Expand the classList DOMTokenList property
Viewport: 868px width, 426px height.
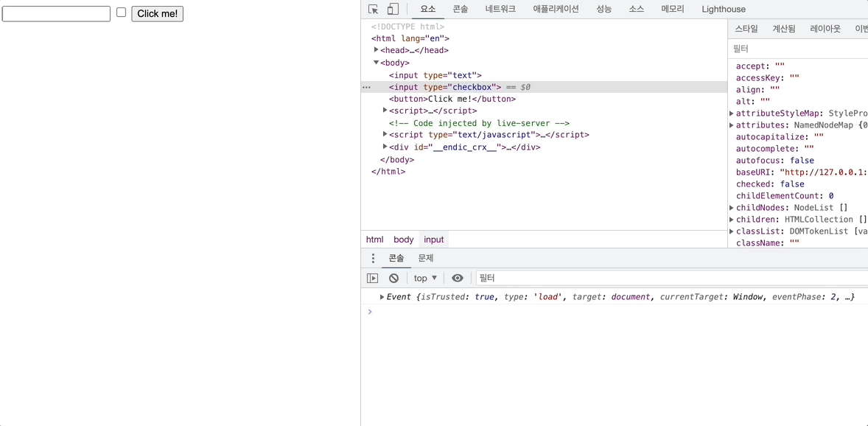732,231
